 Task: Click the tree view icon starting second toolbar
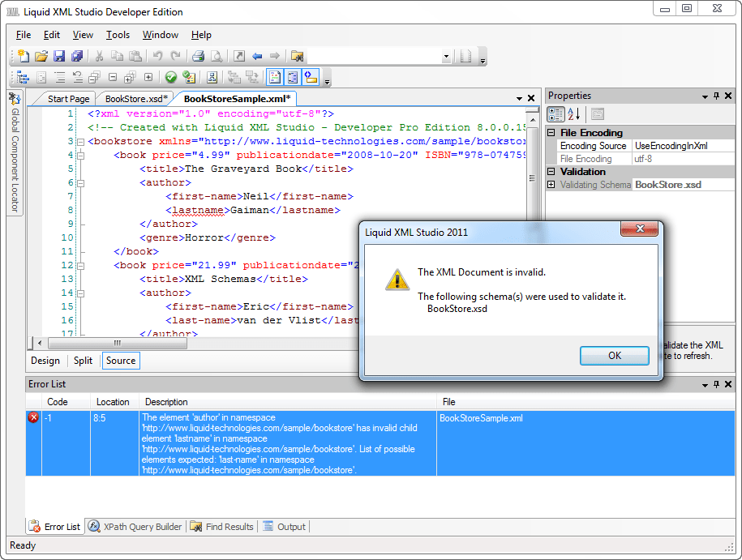pos(23,77)
